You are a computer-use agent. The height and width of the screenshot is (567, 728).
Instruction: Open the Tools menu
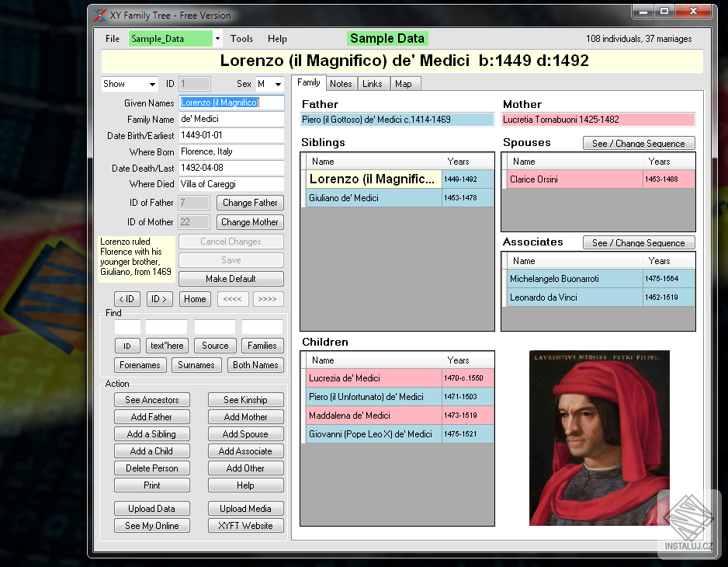click(x=241, y=39)
